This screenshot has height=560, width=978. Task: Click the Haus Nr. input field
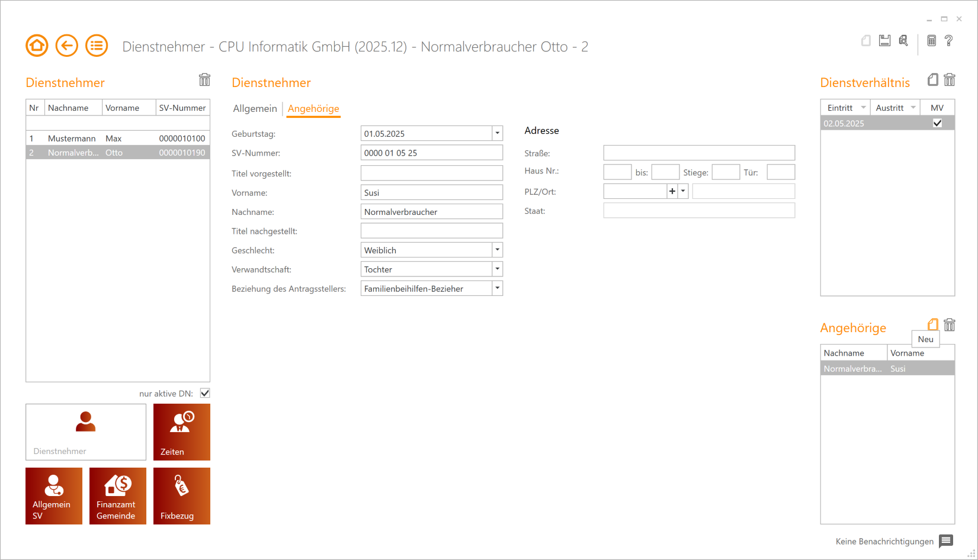[617, 172]
